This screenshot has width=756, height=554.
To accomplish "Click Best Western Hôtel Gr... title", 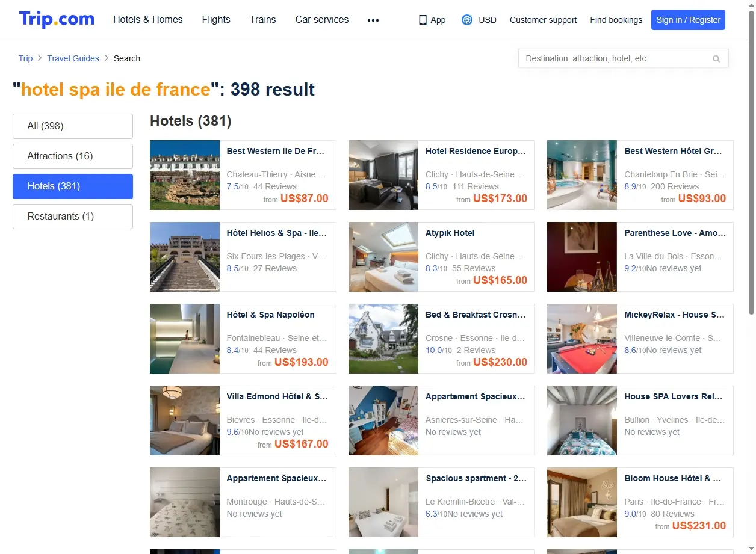I will pyautogui.click(x=673, y=151).
